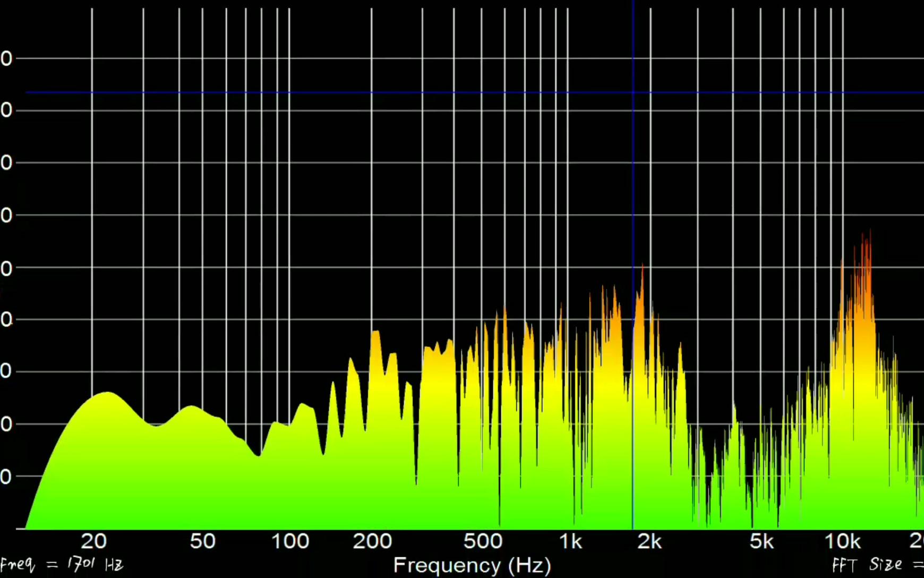Click the 10k frequency axis label
This screenshot has width=924, height=578.
(x=842, y=541)
